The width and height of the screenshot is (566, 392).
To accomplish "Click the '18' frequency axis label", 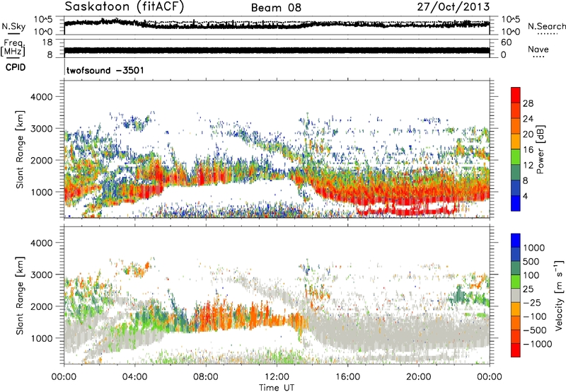I will point(47,42).
